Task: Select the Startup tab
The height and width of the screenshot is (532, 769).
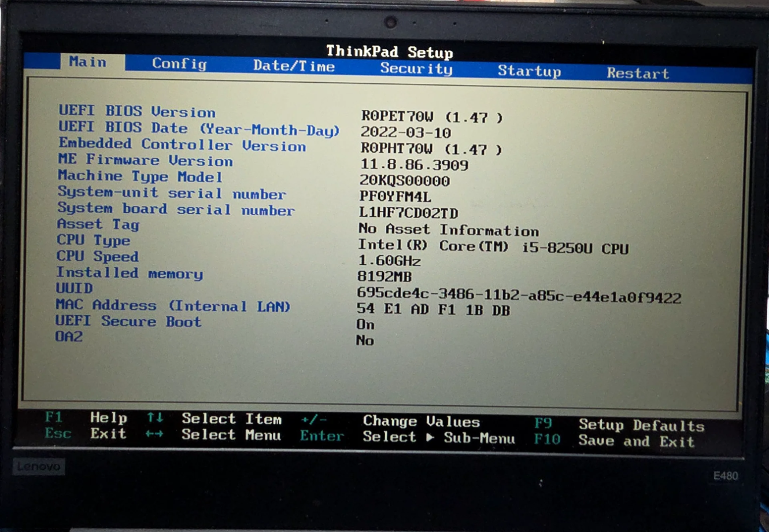Action: pos(530,71)
